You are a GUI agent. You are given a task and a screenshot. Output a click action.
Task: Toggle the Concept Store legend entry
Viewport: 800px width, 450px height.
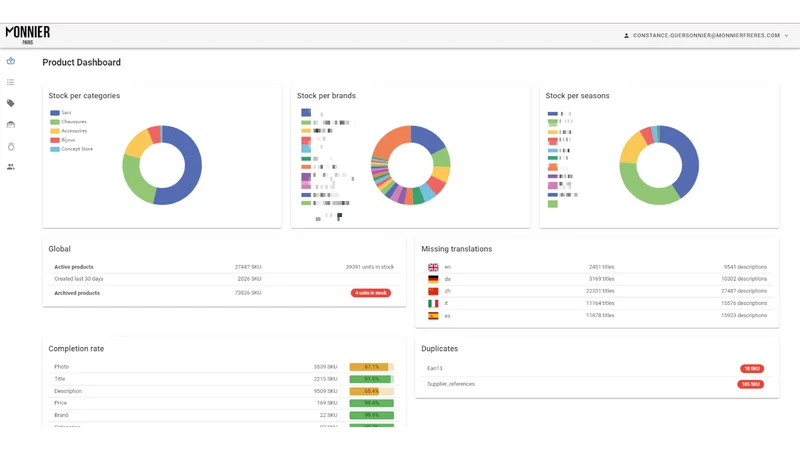click(x=71, y=149)
